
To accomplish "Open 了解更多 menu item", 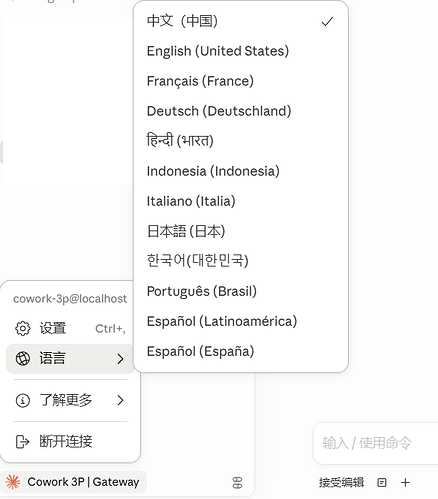I will pyautogui.click(x=70, y=400).
